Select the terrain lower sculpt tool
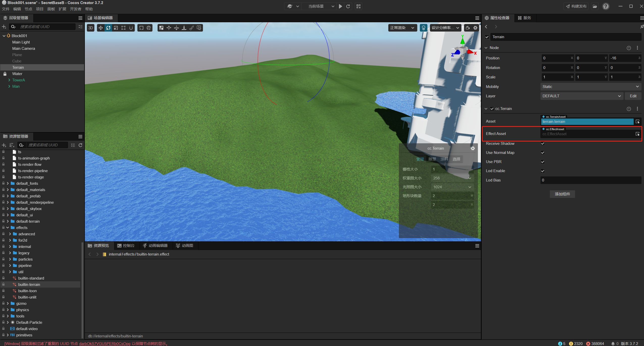 [x=176, y=28]
